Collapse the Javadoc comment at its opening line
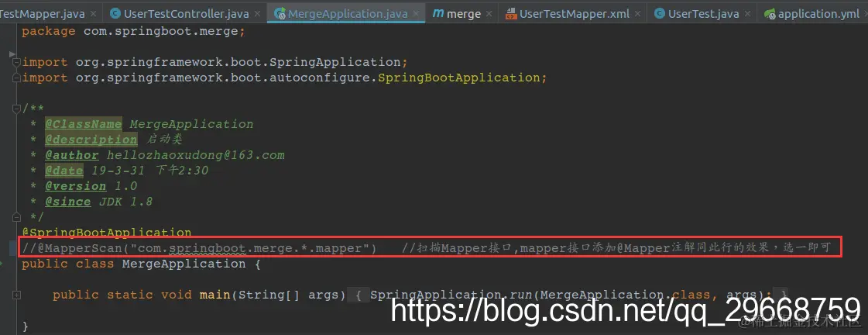The height and width of the screenshot is (335, 868). [x=16, y=109]
